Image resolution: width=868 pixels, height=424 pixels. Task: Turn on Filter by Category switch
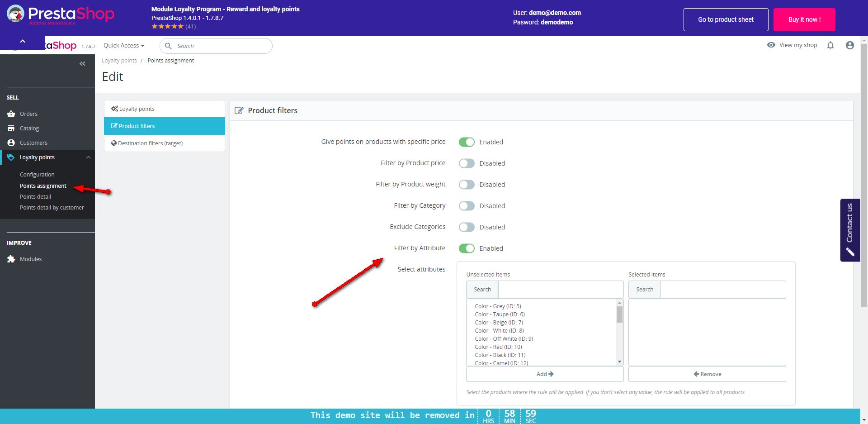466,206
